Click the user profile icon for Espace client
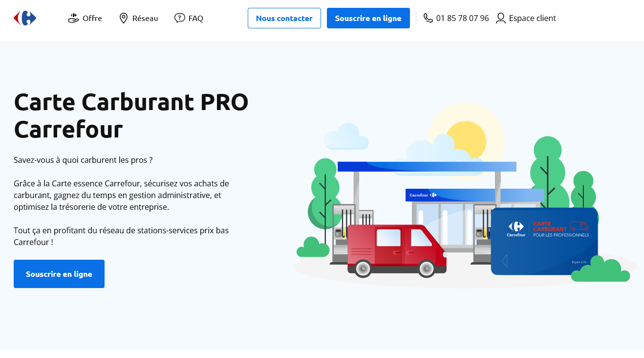644x358 pixels. click(x=501, y=18)
